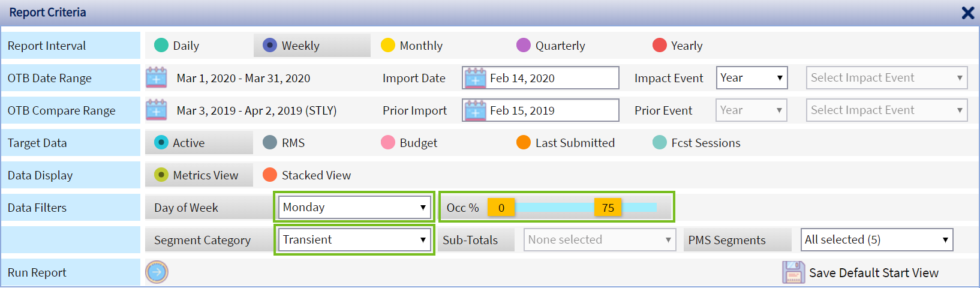Click the Save Default Start View disk icon

(x=793, y=272)
